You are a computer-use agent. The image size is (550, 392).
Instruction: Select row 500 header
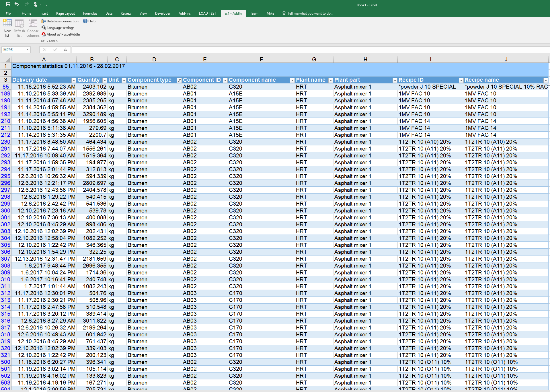point(6,362)
